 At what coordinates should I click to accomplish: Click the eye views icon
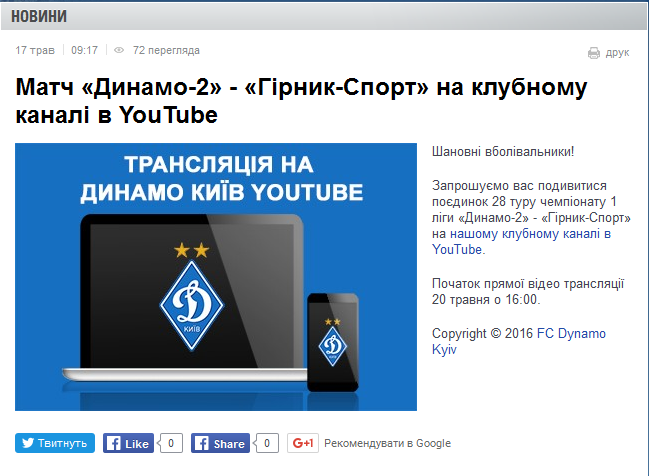click(119, 50)
